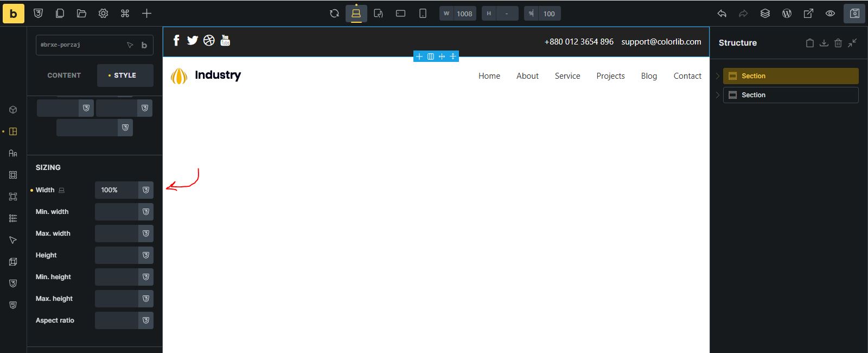Click the view on frontend external link icon

tap(808, 14)
